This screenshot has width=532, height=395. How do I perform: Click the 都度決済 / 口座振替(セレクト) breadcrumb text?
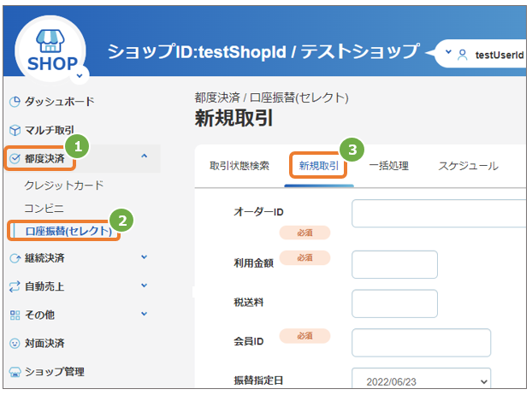(271, 97)
